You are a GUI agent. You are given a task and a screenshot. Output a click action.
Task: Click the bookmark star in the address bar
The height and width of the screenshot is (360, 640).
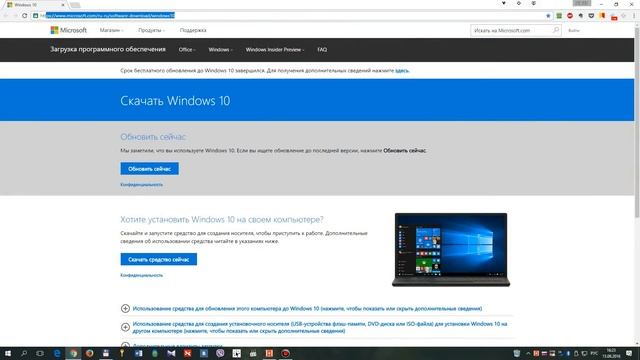[x=548, y=16]
